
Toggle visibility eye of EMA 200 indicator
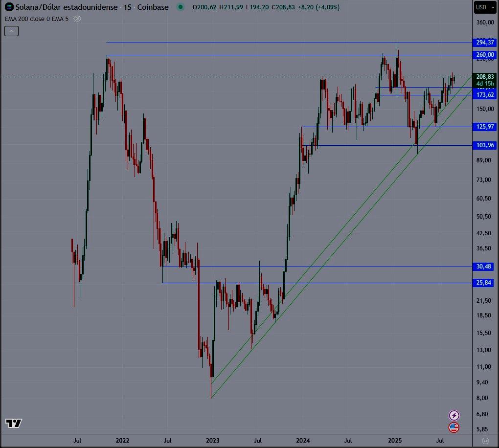(77, 19)
